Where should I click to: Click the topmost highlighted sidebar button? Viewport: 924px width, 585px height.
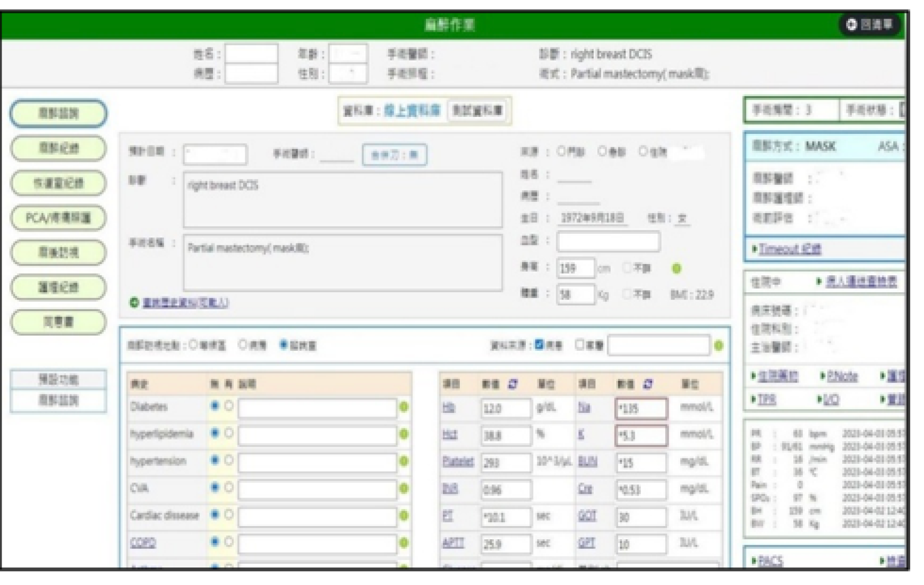tap(58, 113)
